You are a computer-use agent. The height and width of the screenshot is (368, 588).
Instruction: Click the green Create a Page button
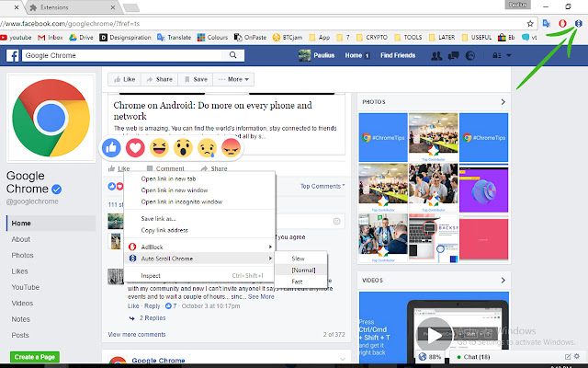[x=35, y=357]
